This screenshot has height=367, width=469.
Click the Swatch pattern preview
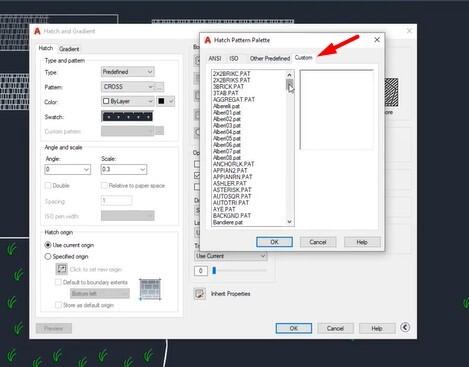128,117
